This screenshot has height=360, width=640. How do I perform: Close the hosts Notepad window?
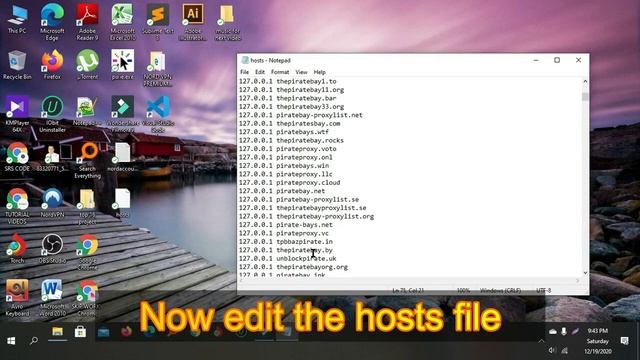[578, 60]
